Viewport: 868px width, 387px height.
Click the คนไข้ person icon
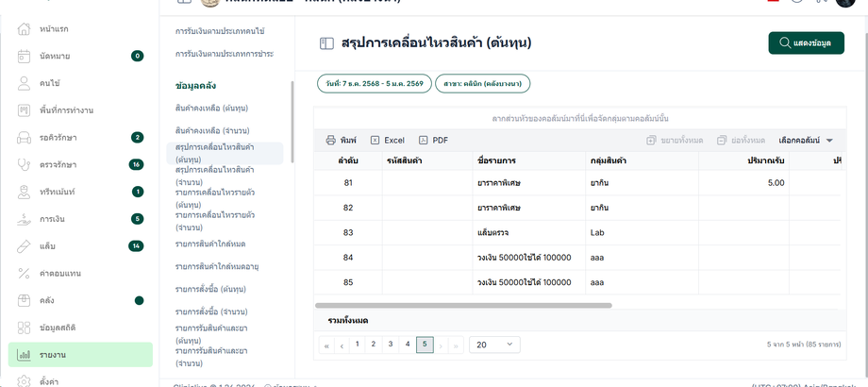coord(24,83)
